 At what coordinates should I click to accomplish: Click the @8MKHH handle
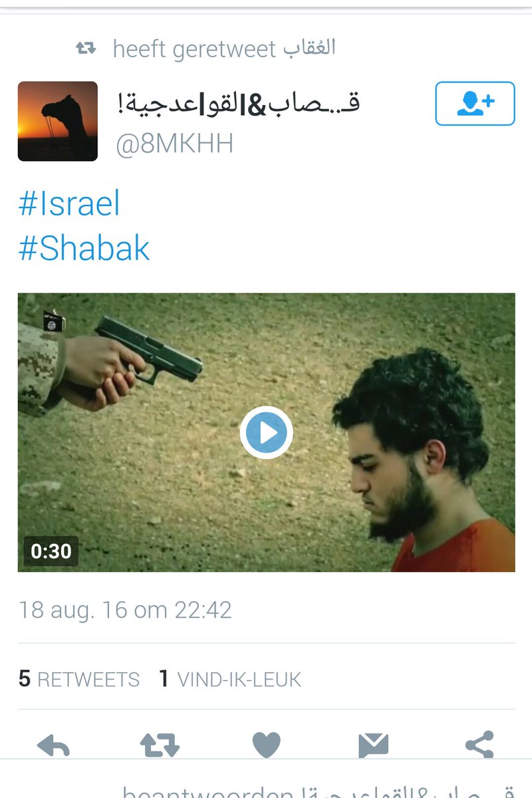click(x=175, y=144)
